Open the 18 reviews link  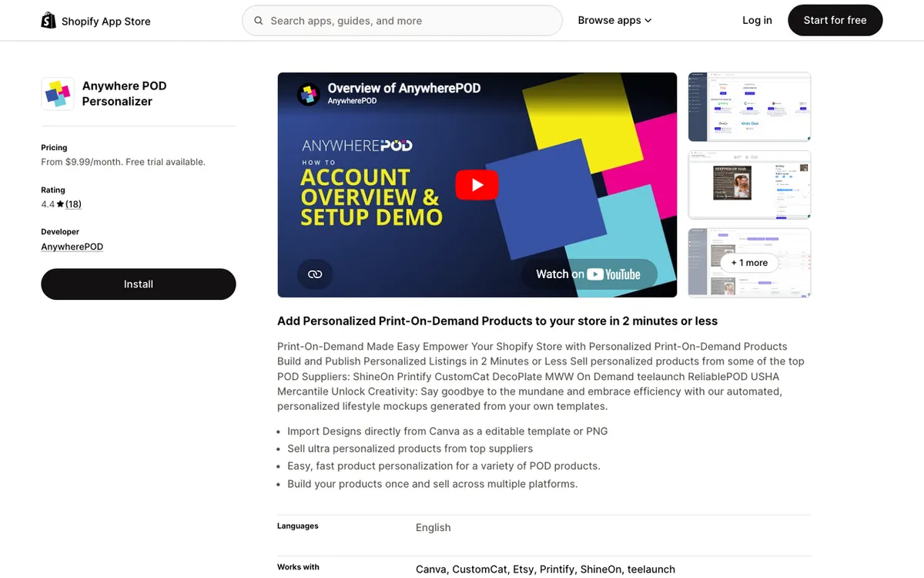click(x=73, y=204)
